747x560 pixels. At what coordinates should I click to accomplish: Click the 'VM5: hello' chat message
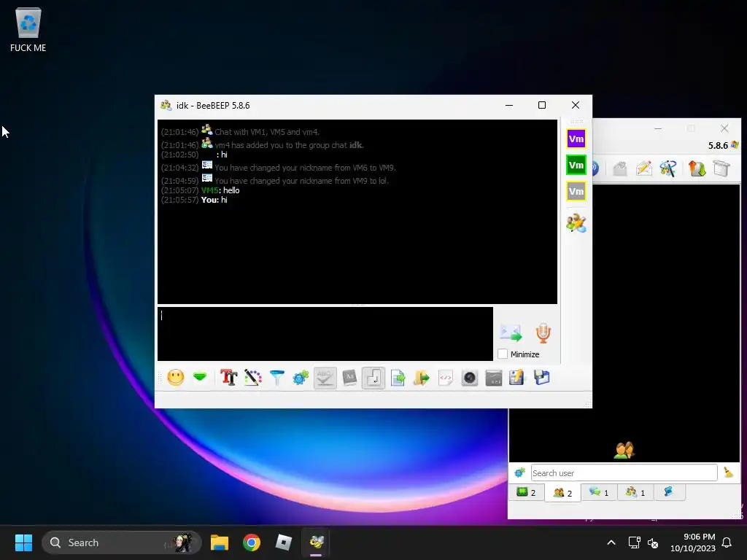[x=220, y=190]
